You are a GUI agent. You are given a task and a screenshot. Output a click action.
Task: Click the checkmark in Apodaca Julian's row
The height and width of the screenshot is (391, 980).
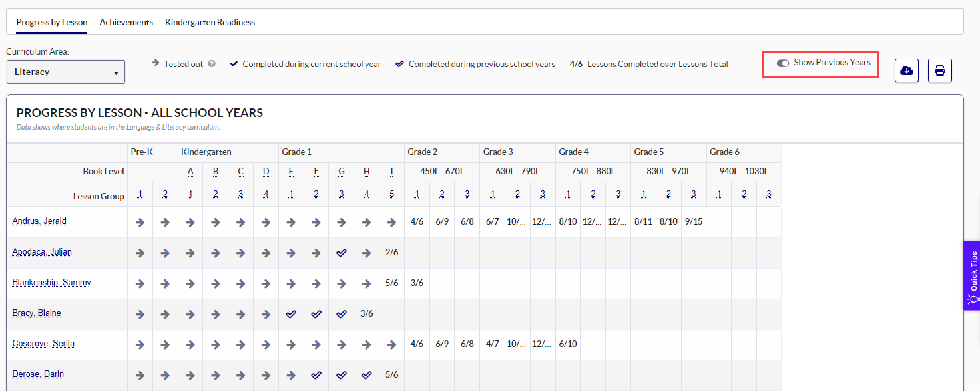coord(342,253)
